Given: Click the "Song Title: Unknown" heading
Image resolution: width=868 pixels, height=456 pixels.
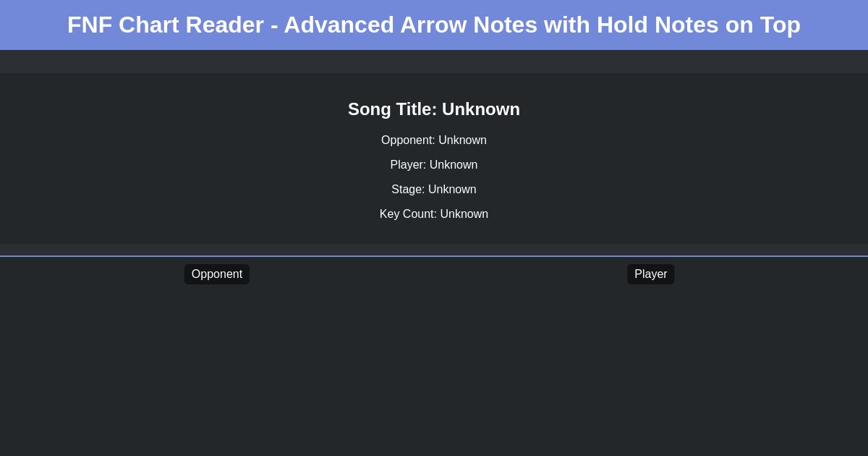Looking at the screenshot, I should pyautogui.click(x=434, y=109).
